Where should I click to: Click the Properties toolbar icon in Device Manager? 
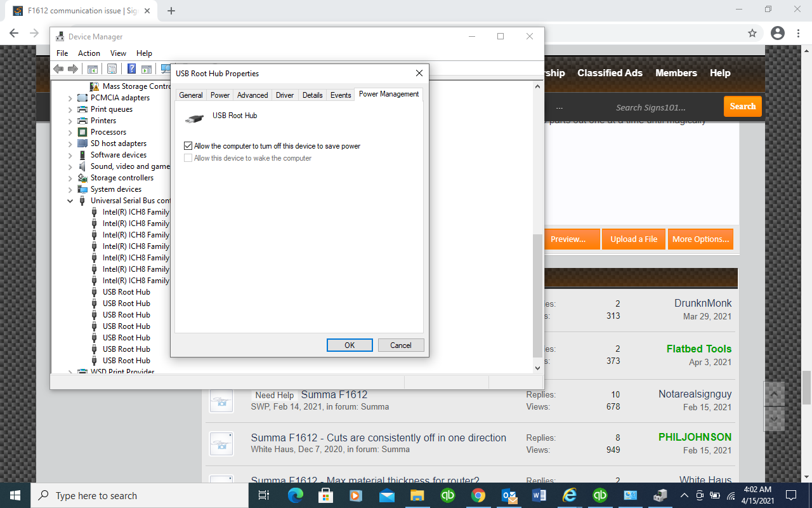click(112, 69)
